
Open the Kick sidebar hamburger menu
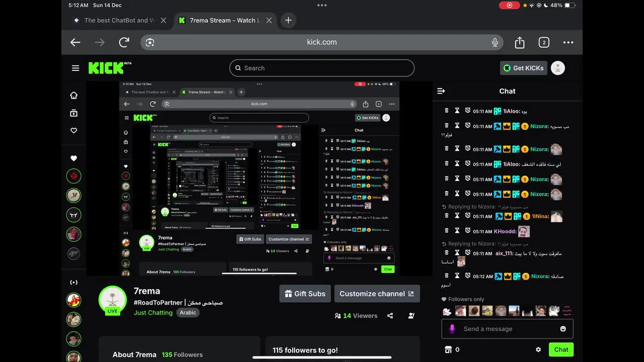pos(75,68)
